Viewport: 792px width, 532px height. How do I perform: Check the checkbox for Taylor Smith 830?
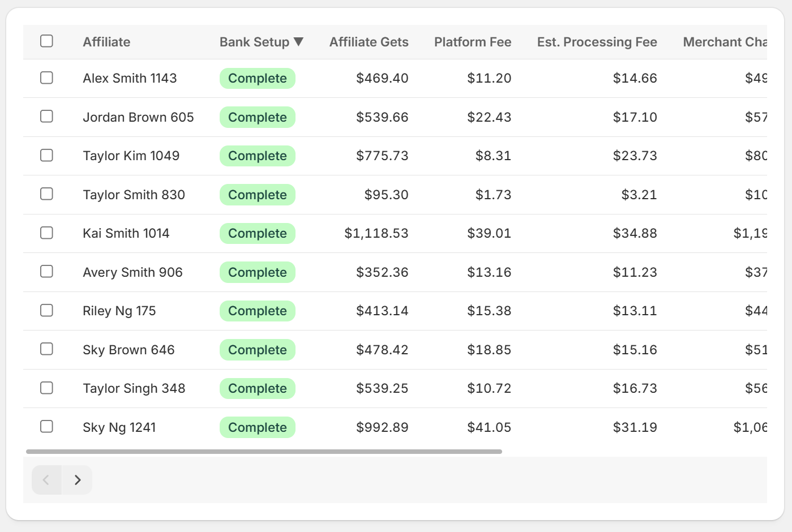tap(46, 194)
